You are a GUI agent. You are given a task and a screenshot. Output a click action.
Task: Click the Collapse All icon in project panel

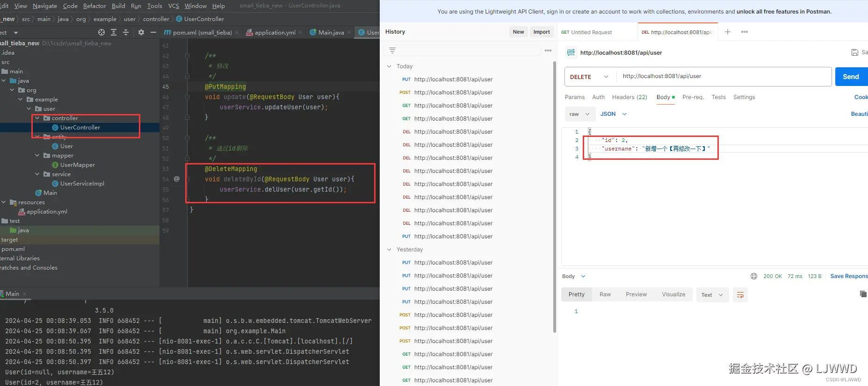(x=126, y=32)
